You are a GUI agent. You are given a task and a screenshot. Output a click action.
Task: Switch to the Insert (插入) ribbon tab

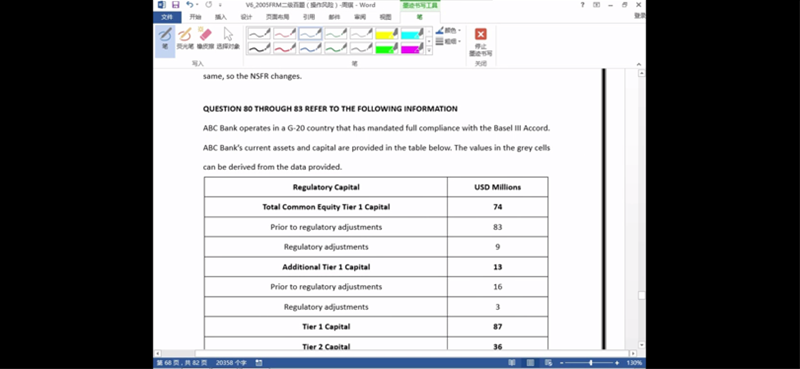221,17
